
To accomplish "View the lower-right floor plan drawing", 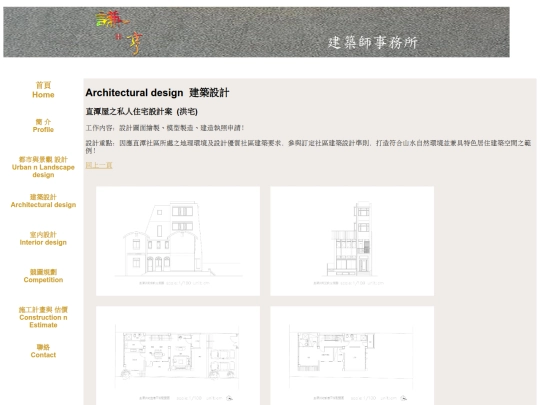I will (352, 355).
